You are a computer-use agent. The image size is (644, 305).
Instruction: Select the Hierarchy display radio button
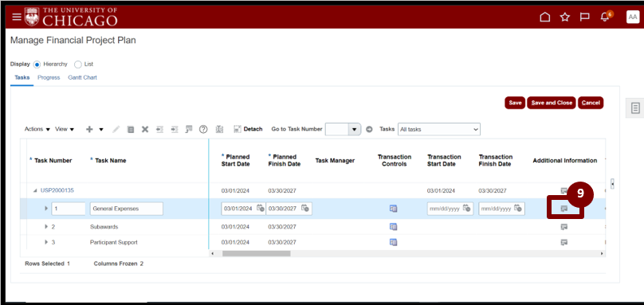point(37,65)
